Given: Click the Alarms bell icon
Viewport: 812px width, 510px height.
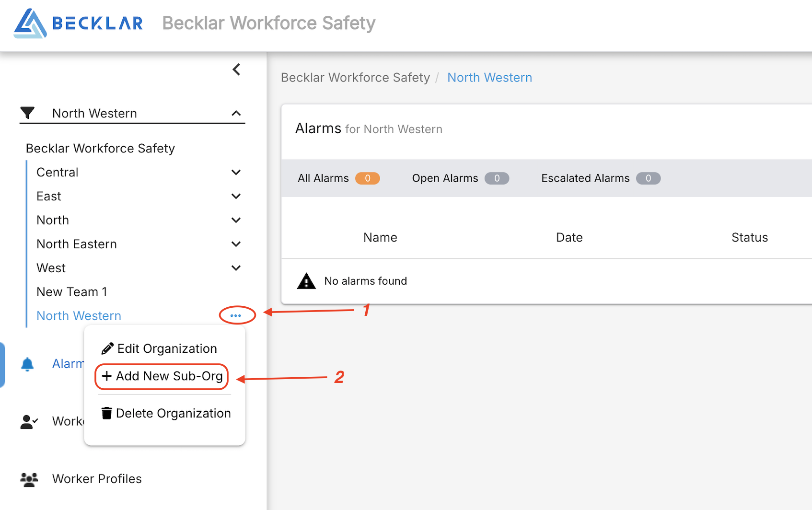Looking at the screenshot, I should (27, 364).
